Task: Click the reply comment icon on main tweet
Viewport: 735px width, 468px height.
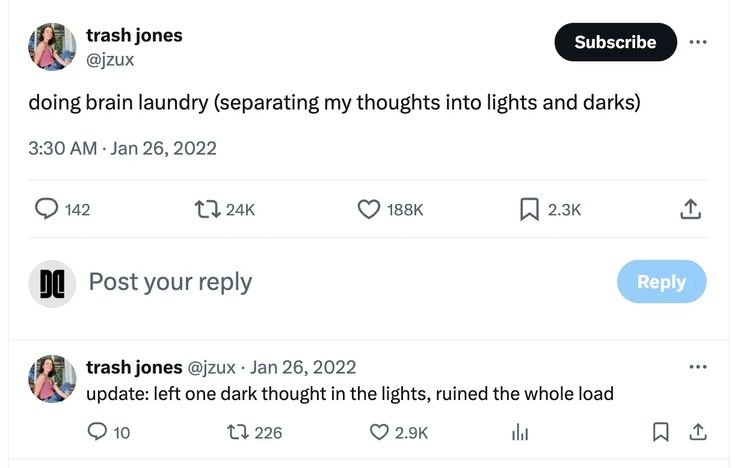Action: pyautogui.click(x=47, y=209)
